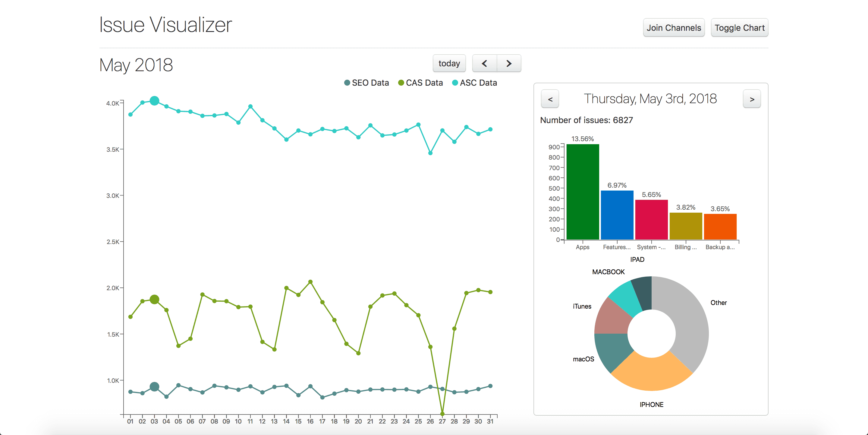868x435 pixels.
Task: Toggle ASC Data series in the legend
Action: 474,83
